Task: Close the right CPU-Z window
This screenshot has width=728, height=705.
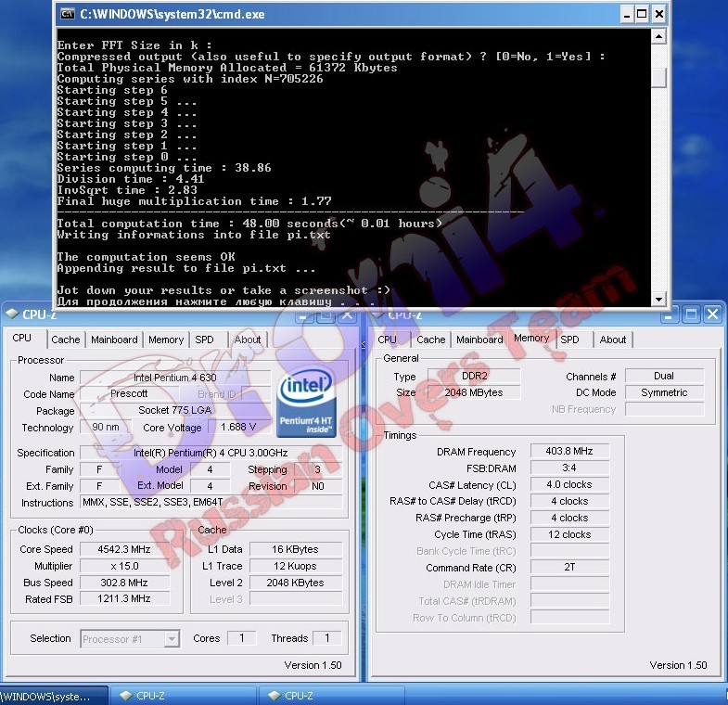Action: point(712,314)
